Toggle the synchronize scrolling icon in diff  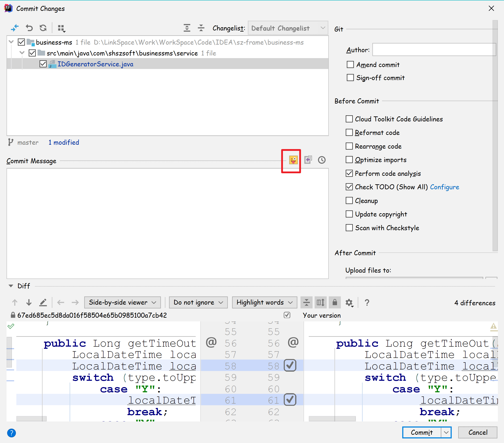320,303
